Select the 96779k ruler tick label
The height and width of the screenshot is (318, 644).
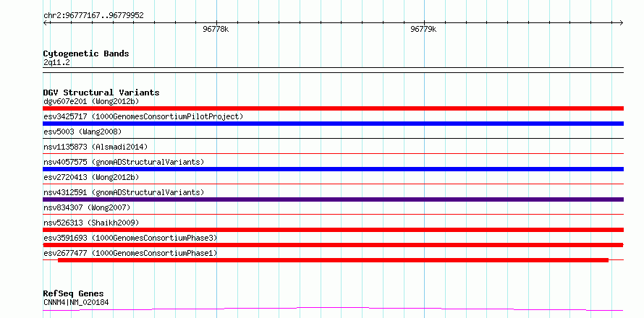click(x=423, y=29)
